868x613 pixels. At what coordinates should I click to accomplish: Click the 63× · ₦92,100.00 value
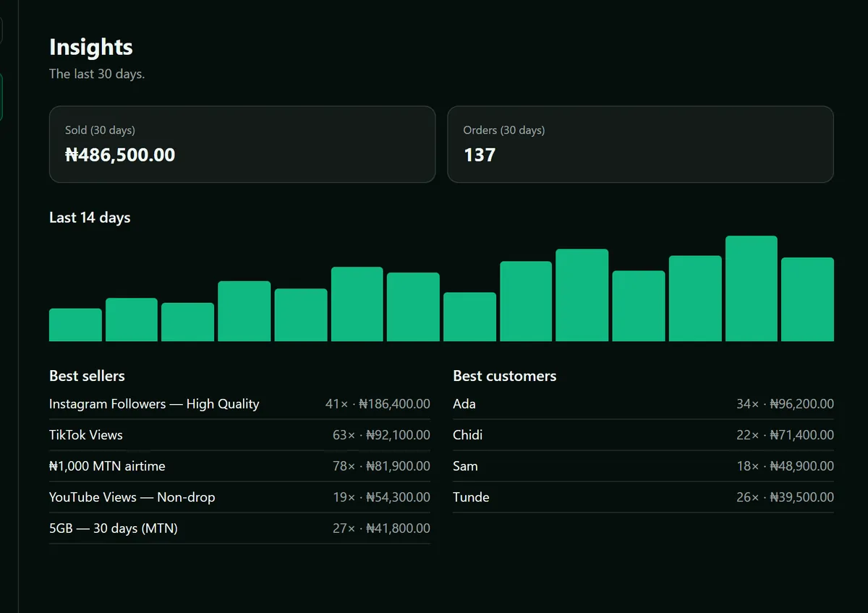(x=381, y=435)
